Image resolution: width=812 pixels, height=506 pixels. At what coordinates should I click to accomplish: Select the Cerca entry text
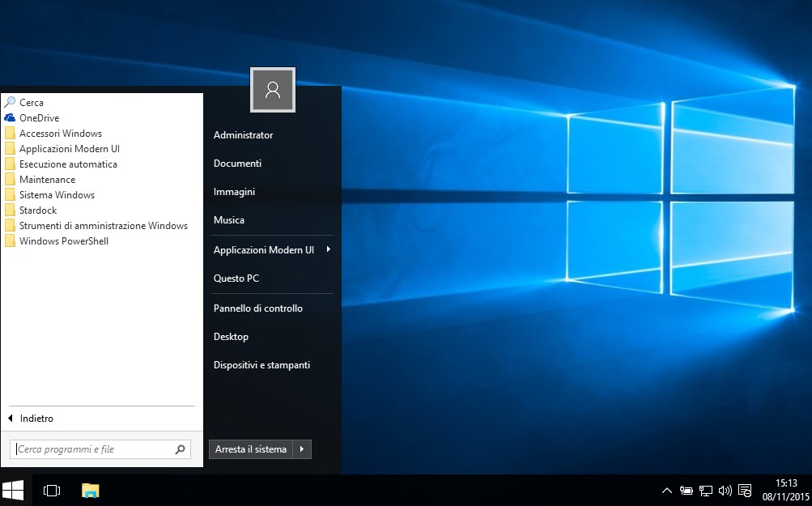(32, 103)
